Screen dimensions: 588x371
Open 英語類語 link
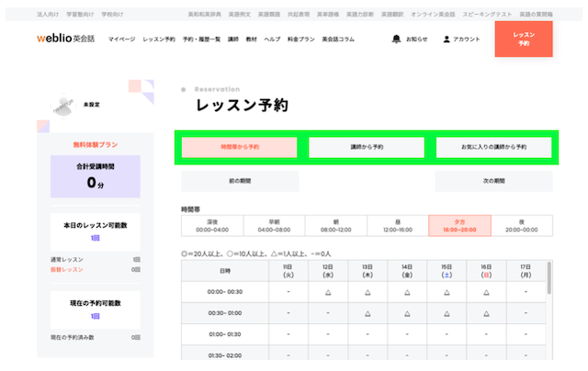click(269, 15)
